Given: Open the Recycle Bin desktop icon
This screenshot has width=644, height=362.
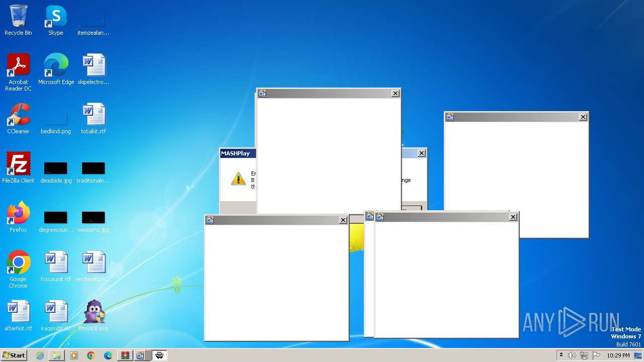Looking at the screenshot, I should [x=18, y=20].
